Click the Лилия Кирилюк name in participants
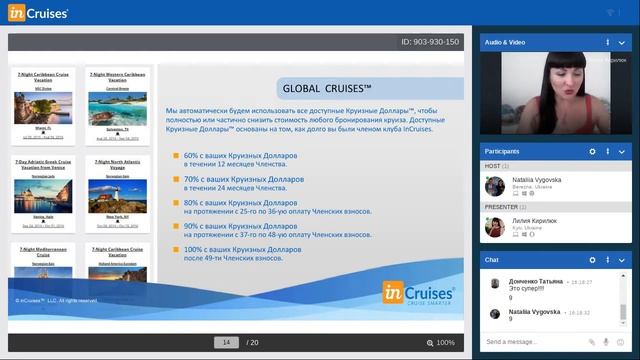Viewport: 640px width, 360px height. click(x=534, y=220)
